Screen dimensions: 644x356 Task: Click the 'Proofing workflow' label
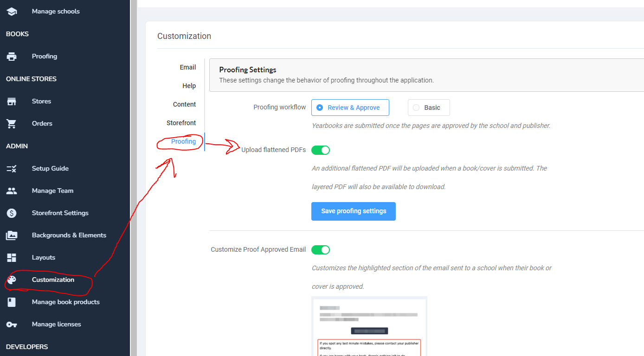tap(280, 107)
